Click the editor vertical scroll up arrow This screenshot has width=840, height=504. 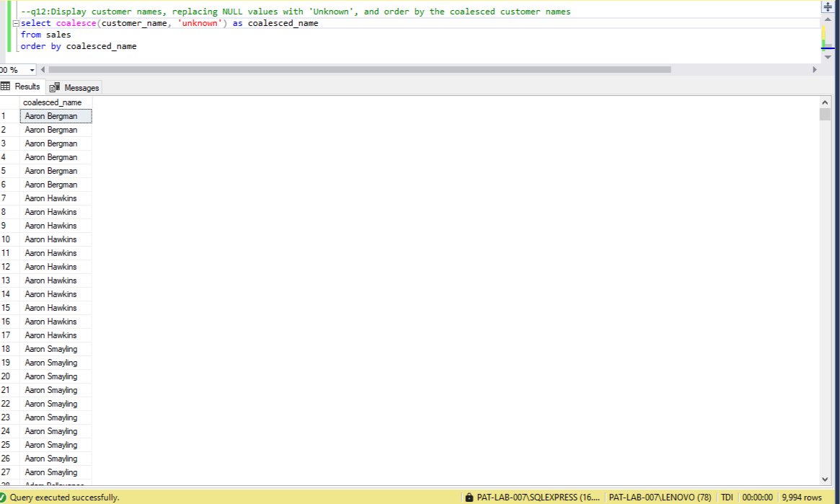pyautogui.click(x=828, y=19)
